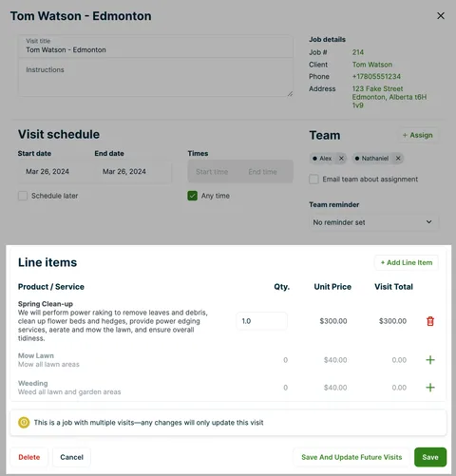Uncheck the Any time checkbox
Viewport: 456px width, 476px height.
pyautogui.click(x=192, y=196)
